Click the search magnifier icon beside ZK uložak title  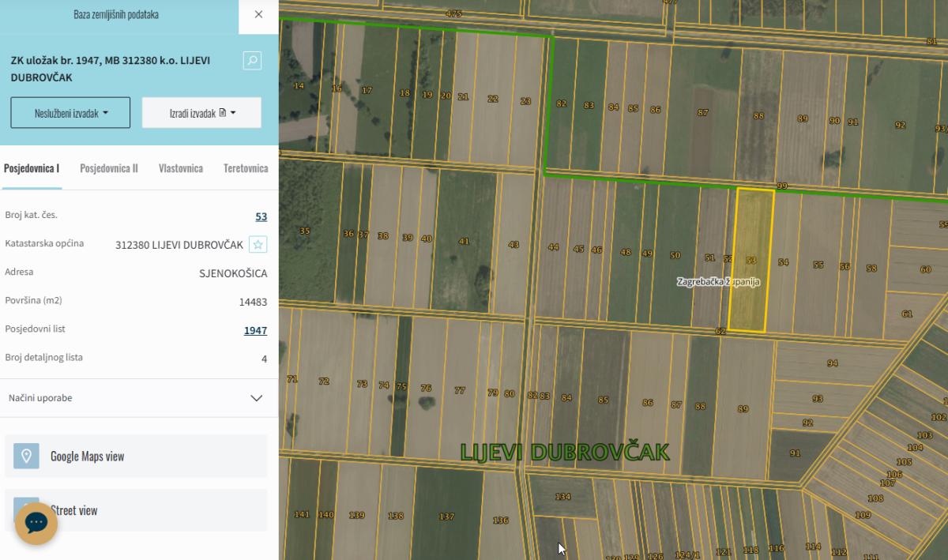coord(252,61)
